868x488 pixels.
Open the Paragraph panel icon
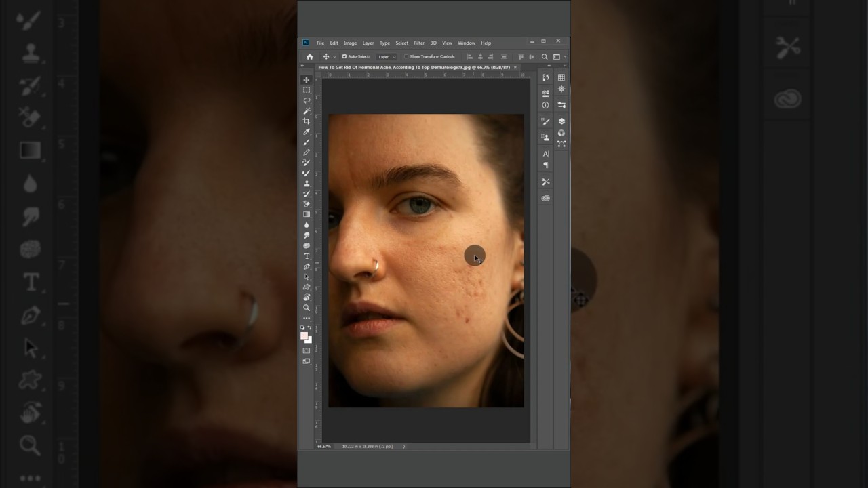545,165
